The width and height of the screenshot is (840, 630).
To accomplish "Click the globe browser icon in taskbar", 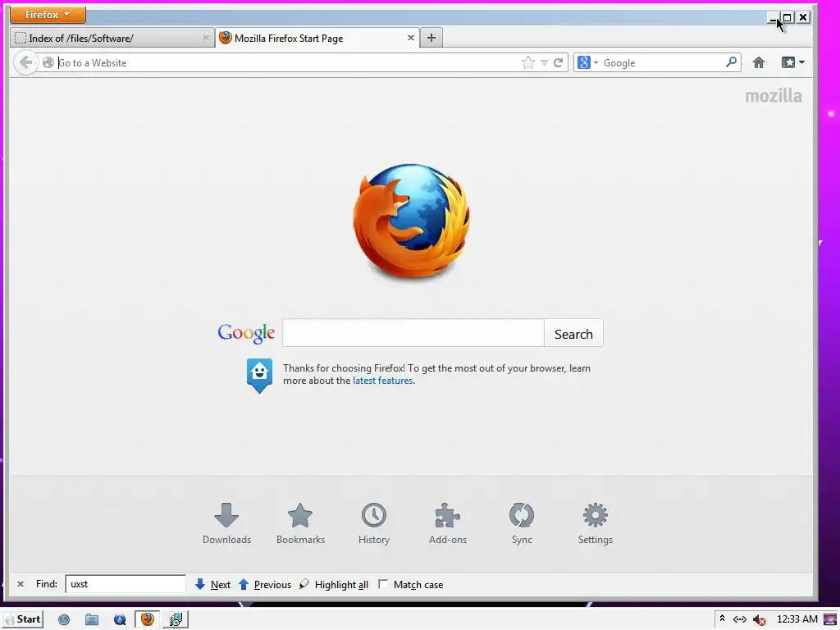I will coord(64,620).
